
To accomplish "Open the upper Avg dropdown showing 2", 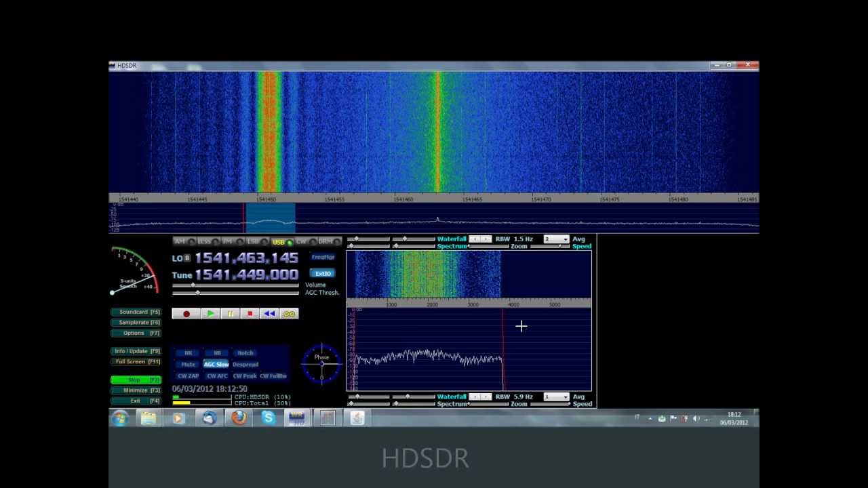I will (x=556, y=239).
